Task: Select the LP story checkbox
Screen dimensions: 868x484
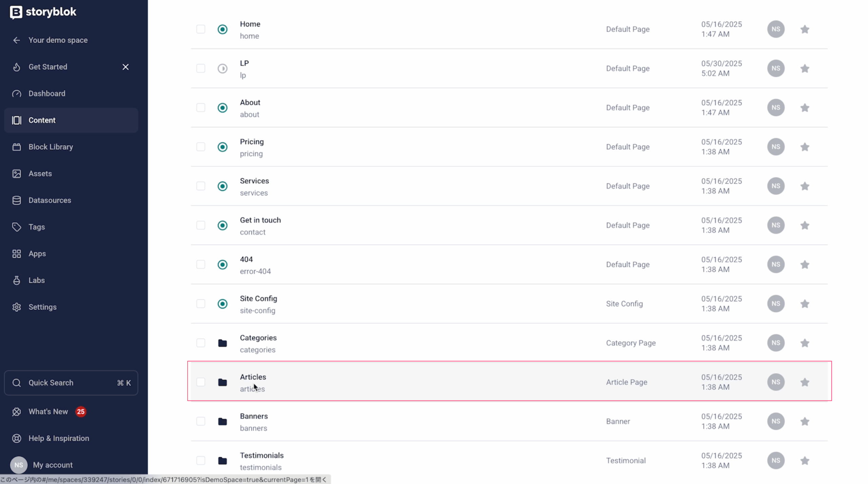Action: (x=201, y=68)
